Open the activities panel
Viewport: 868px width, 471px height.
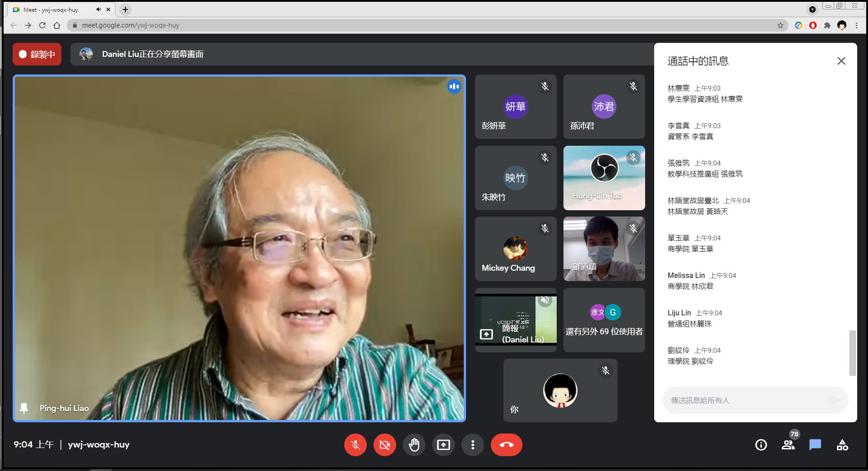click(843, 445)
